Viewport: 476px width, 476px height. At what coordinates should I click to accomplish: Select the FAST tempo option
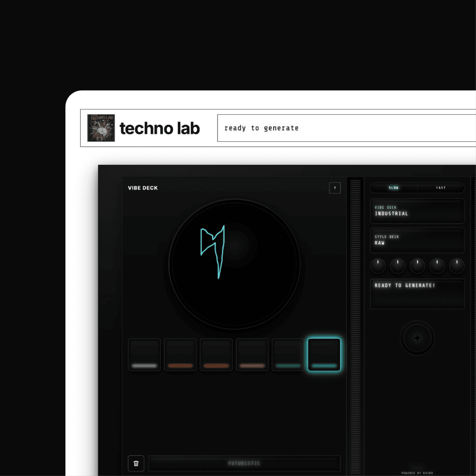coord(441,188)
